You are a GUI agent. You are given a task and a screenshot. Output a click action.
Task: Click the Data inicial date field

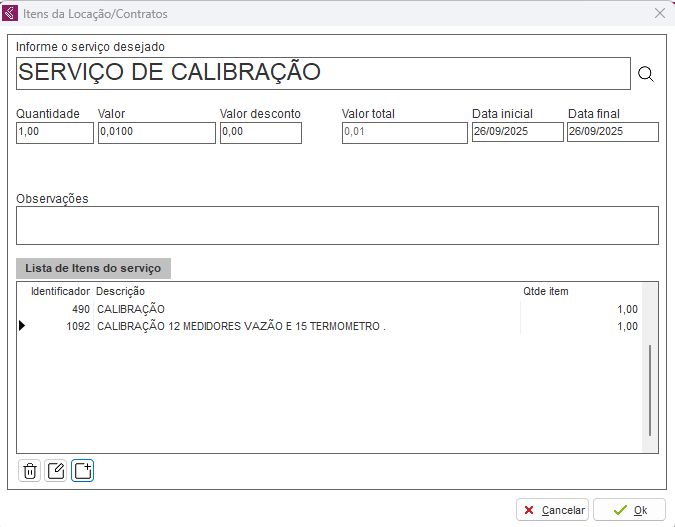click(x=517, y=132)
